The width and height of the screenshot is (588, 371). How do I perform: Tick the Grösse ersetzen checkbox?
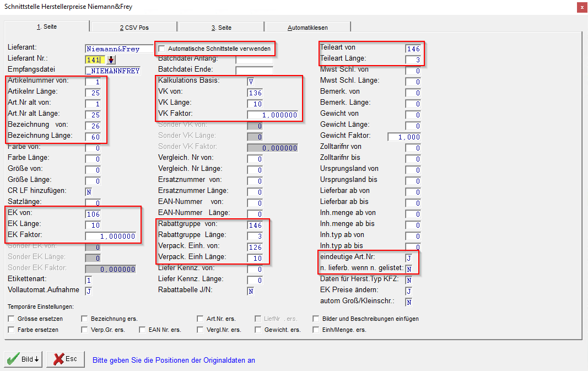coord(11,319)
